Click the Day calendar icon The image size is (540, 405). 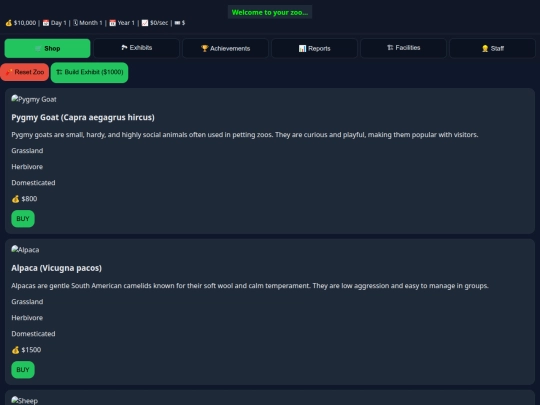coord(46,23)
